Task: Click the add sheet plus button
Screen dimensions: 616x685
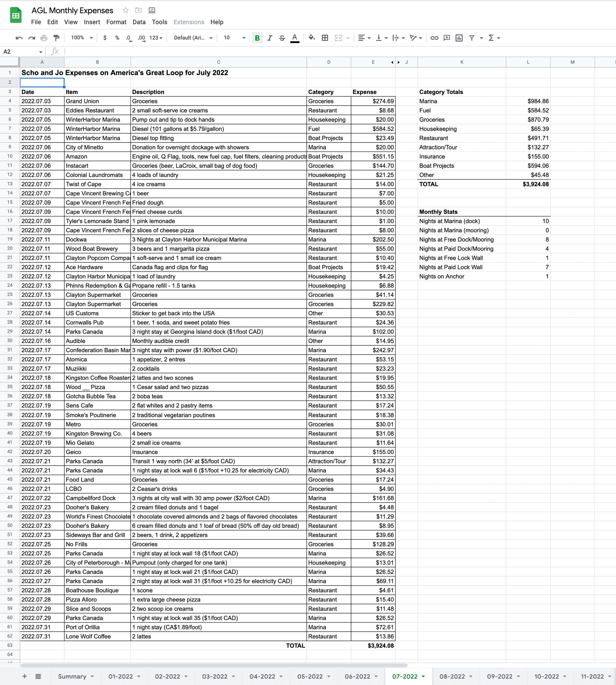Action: click(24, 676)
